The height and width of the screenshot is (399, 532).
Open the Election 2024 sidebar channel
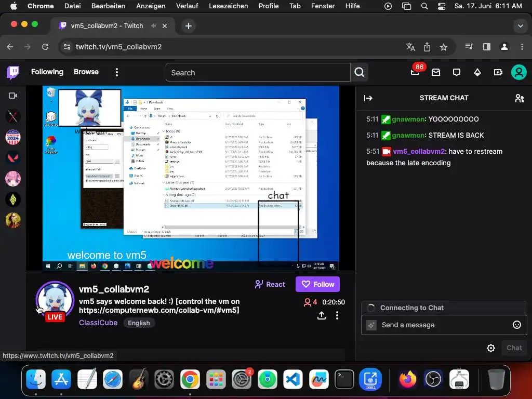click(13, 137)
